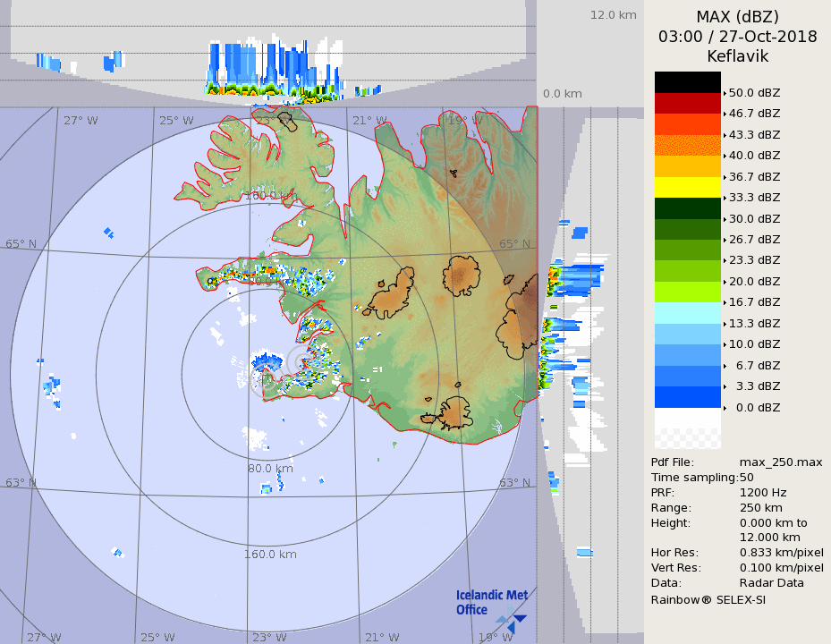This screenshot has height=644, width=831.
Task: Click the MAX (dBZ) title text
Action: [x=737, y=17]
